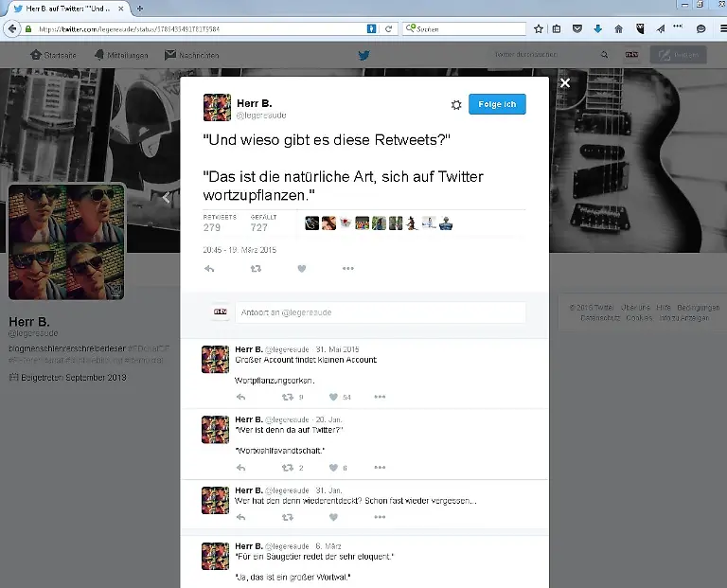Click the browser back arrow button
This screenshot has width=727, height=588.
tap(12, 28)
